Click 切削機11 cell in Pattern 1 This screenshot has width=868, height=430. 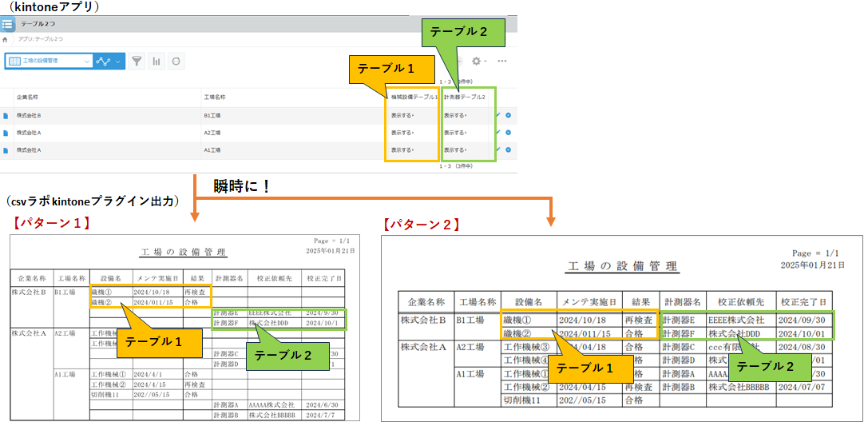(x=105, y=395)
